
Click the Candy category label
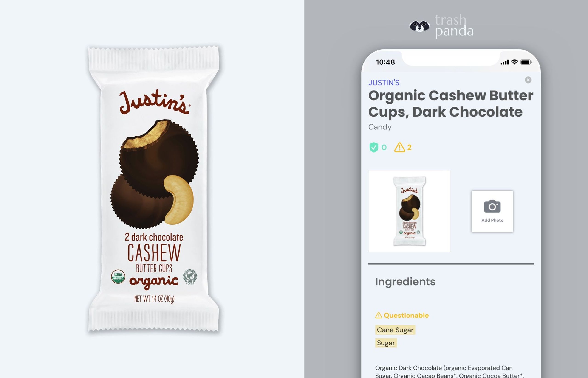click(380, 127)
